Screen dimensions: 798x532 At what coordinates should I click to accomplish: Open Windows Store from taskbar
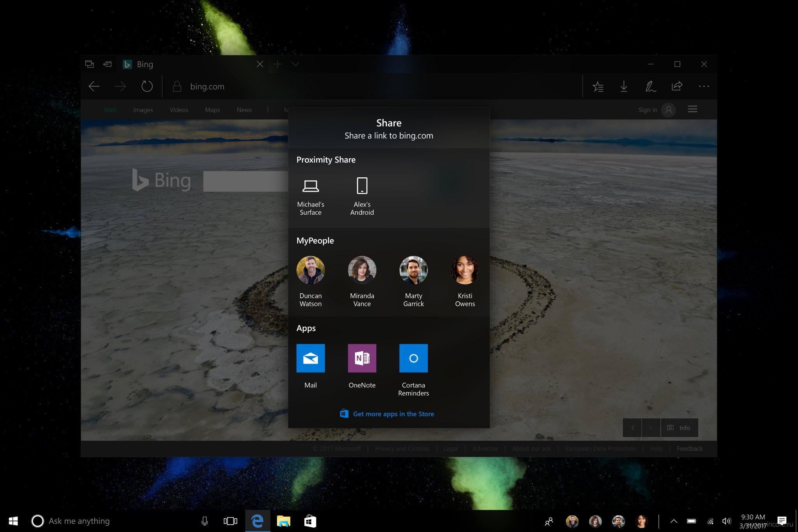coord(310,521)
